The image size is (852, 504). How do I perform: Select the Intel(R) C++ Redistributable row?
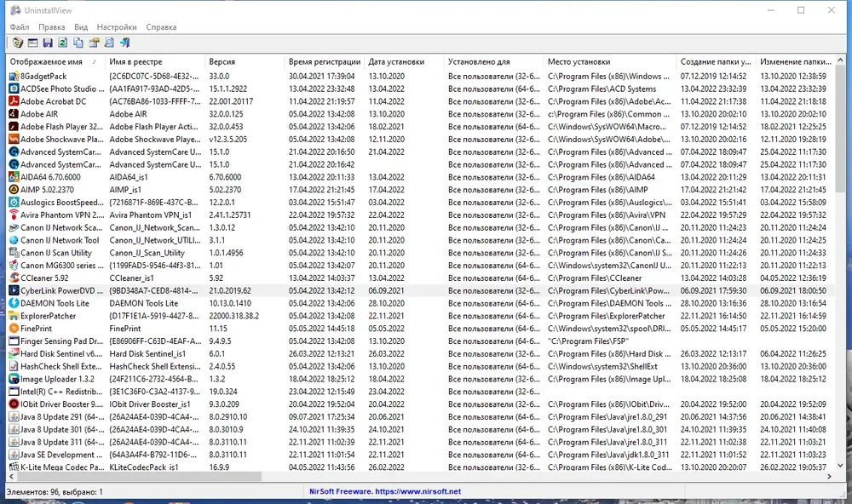coord(421,392)
